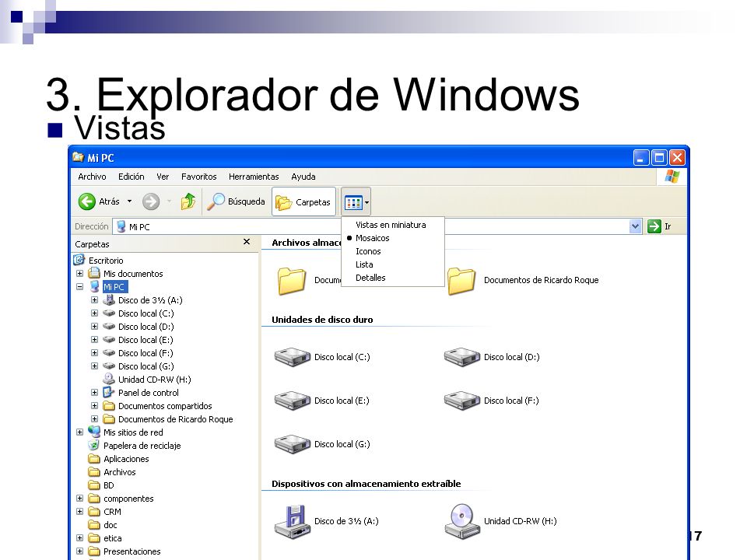The height and width of the screenshot is (560, 747).
Task: Open the Favoritos menu
Action: (199, 177)
